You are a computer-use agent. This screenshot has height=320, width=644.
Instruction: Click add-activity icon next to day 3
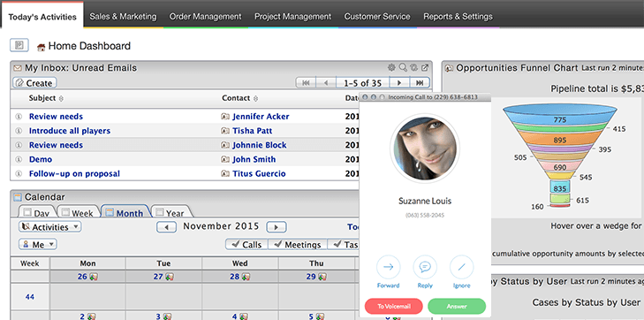click(167, 316)
